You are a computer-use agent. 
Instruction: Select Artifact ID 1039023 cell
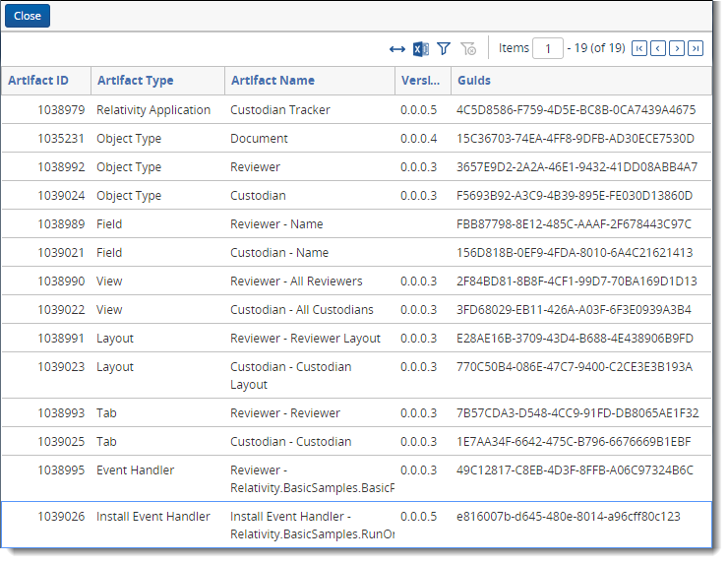point(61,367)
